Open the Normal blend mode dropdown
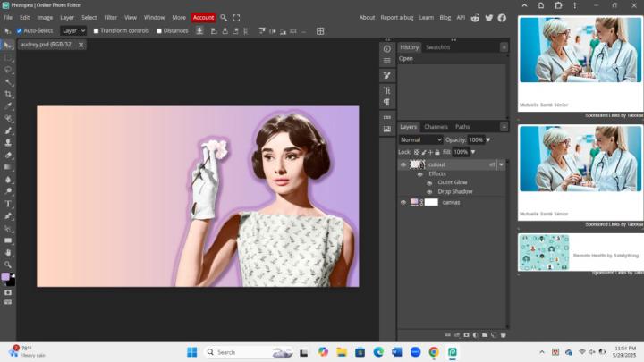The width and height of the screenshot is (644, 362). (x=420, y=140)
